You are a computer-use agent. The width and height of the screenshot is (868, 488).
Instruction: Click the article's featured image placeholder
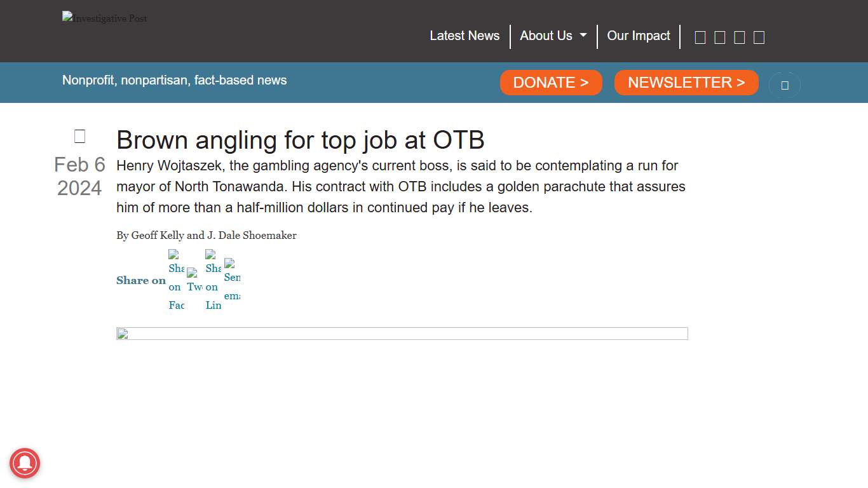(402, 334)
